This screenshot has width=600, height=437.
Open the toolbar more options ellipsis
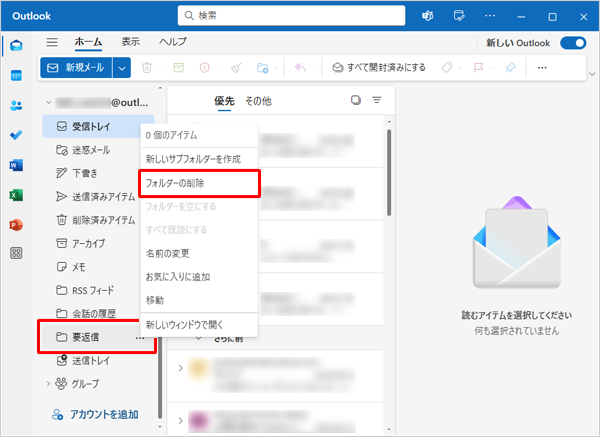click(542, 68)
